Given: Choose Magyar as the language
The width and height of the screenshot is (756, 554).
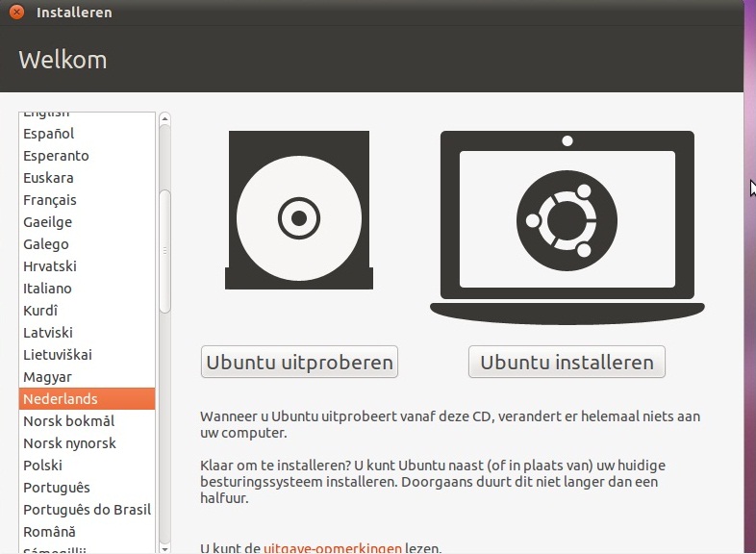Looking at the screenshot, I should [87, 377].
